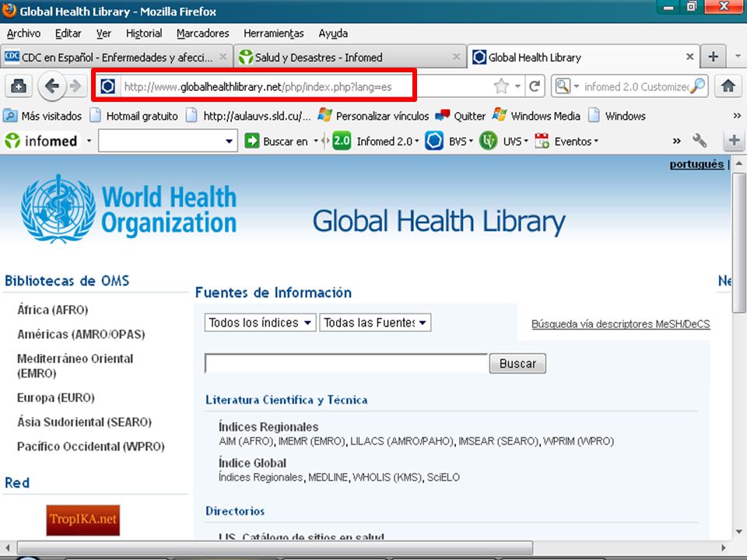Open the Marcadores menu
This screenshot has height=560, width=747.
click(202, 33)
